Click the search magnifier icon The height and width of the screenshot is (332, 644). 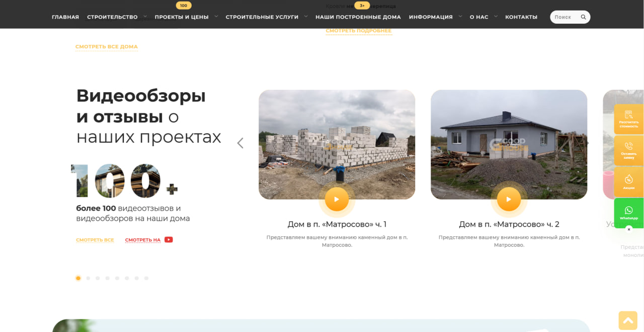point(584,17)
